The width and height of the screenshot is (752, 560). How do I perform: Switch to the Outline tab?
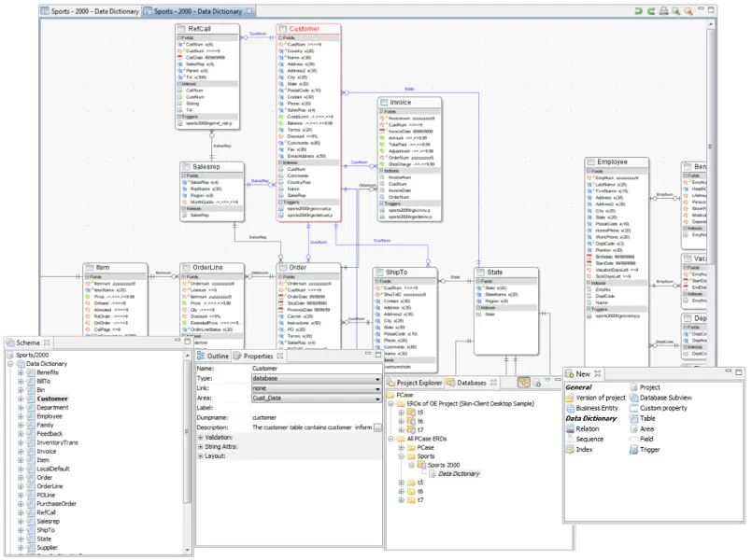tap(213, 356)
